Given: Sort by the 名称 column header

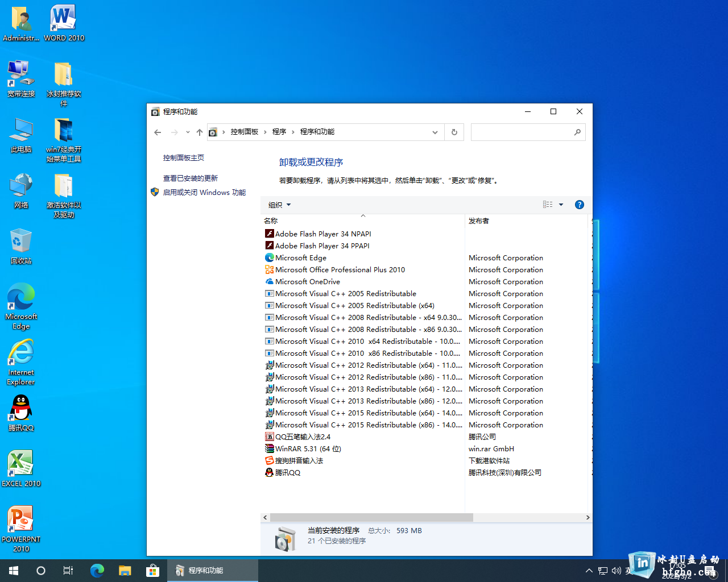Looking at the screenshot, I should pyautogui.click(x=363, y=221).
